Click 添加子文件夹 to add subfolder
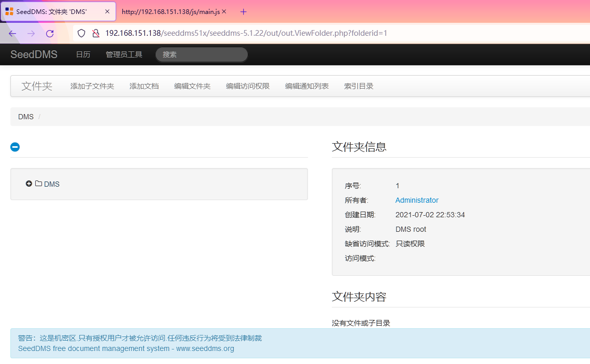The image size is (590, 364). click(x=92, y=86)
